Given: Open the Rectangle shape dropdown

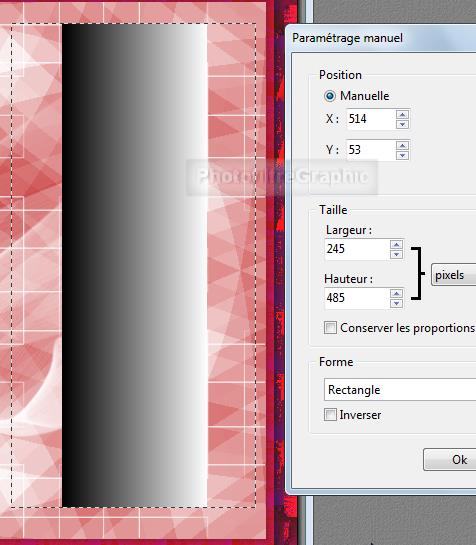Looking at the screenshot, I should (x=400, y=390).
